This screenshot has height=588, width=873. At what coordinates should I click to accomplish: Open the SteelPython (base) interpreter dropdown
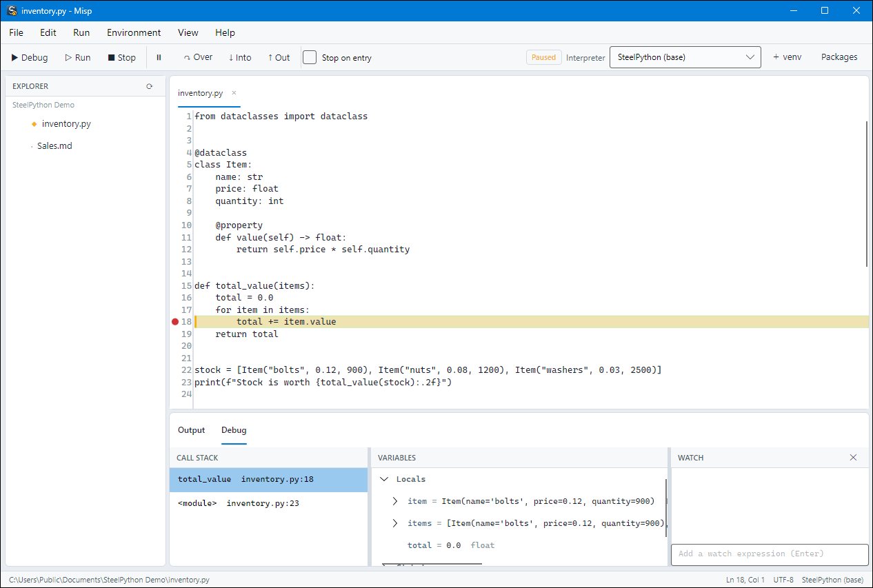pyautogui.click(x=685, y=57)
